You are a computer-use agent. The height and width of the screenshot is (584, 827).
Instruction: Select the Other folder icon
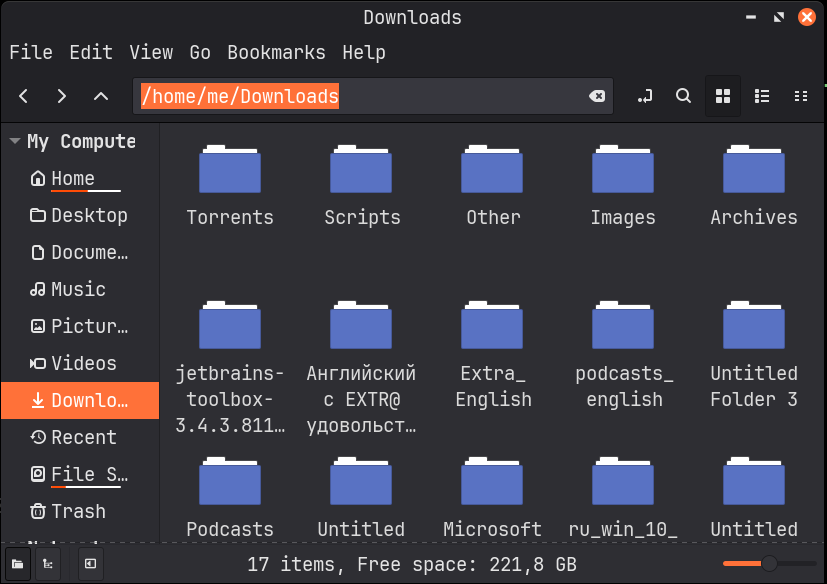click(492, 169)
